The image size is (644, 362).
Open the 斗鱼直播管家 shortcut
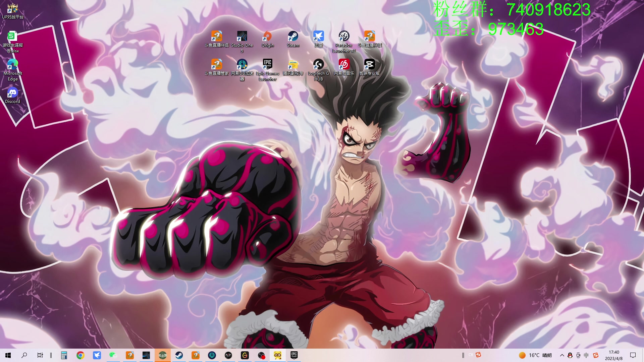click(217, 67)
